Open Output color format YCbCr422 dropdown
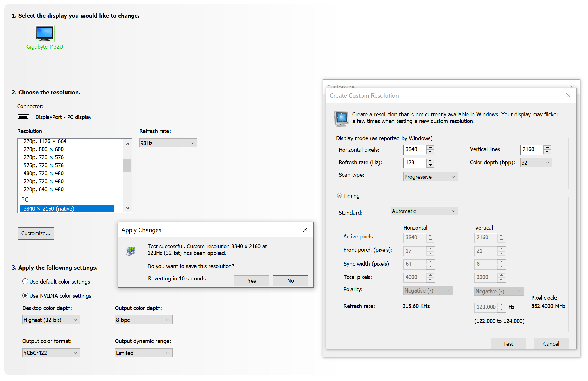 coord(51,353)
